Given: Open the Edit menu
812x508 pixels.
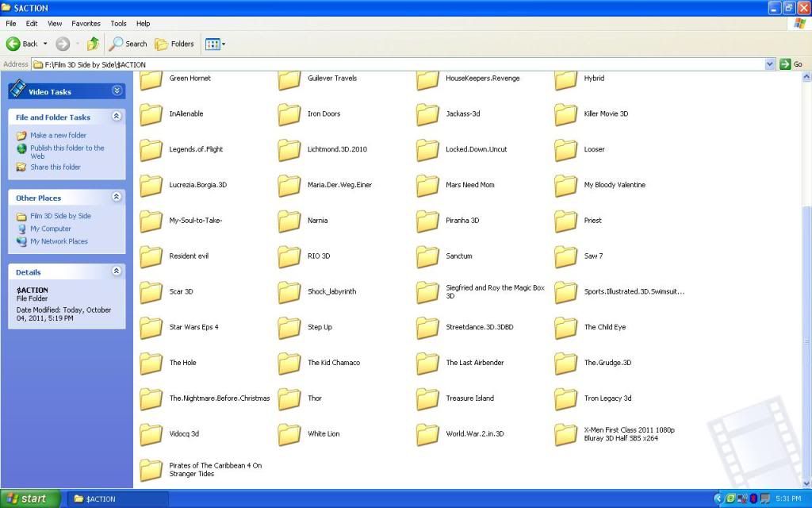Looking at the screenshot, I should (x=32, y=23).
